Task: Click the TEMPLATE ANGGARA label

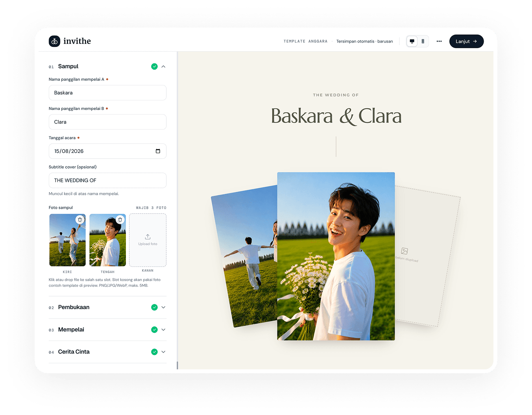Action: point(305,41)
